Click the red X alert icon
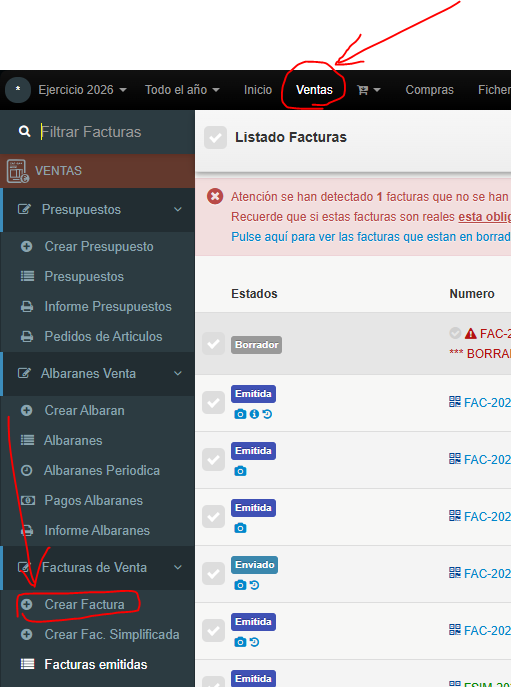511x687 pixels. click(x=215, y=196)
